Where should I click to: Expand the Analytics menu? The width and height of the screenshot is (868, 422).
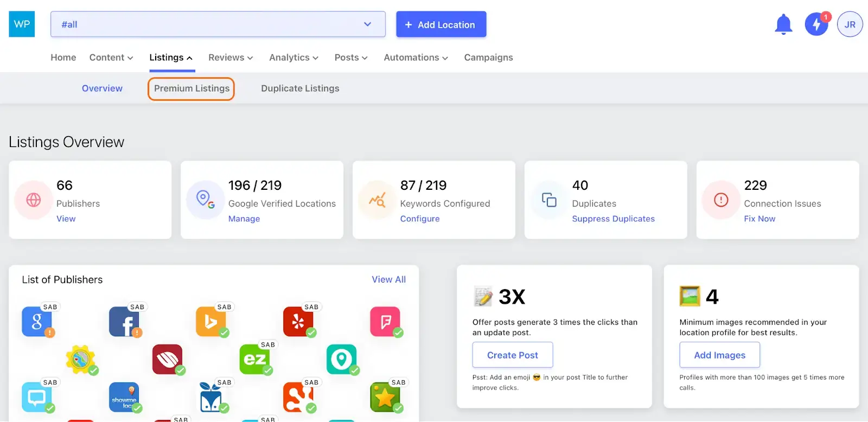click(x=293, y=57)
